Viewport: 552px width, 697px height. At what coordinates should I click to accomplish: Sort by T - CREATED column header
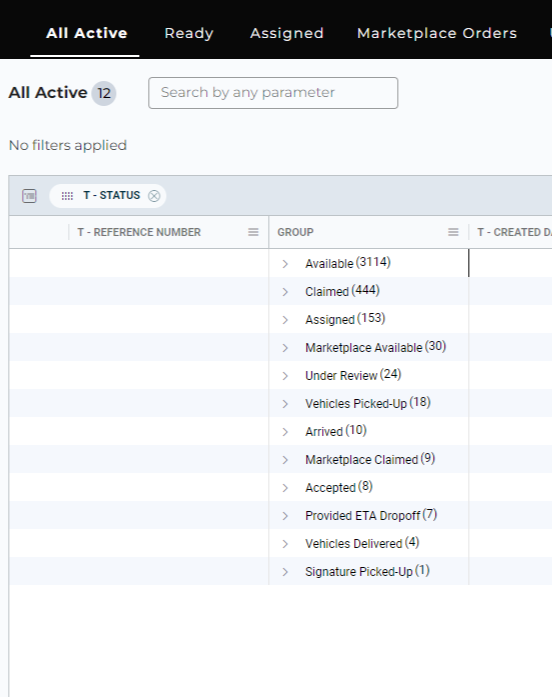(x=514, y=232)
